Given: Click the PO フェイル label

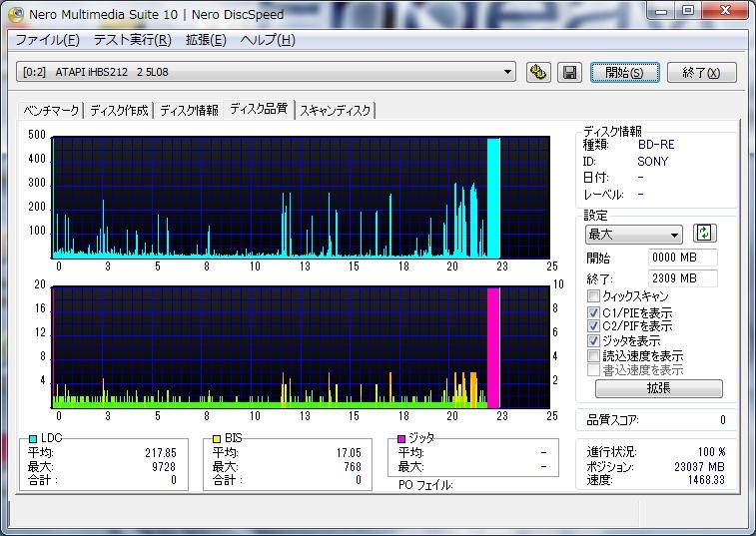Looking at the screenshot, I should tap(425, 485).
